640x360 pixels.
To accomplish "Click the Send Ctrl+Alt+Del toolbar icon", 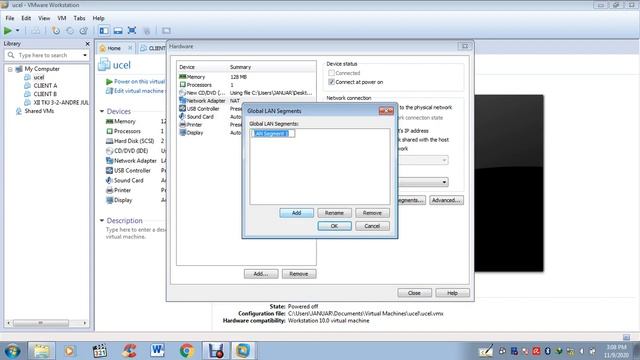I will tap(36, 31).
